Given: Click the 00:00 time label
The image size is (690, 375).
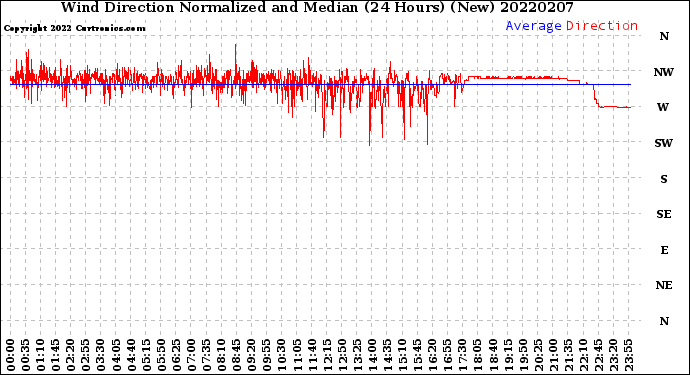Looking at the screenshot, I should pos(11,355).
